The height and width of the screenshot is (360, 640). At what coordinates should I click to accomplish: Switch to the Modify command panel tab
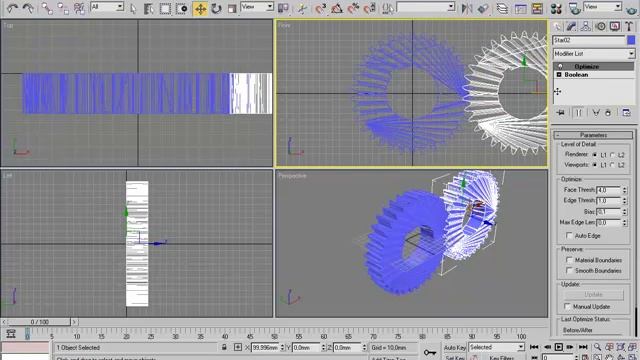pos(571,27)
